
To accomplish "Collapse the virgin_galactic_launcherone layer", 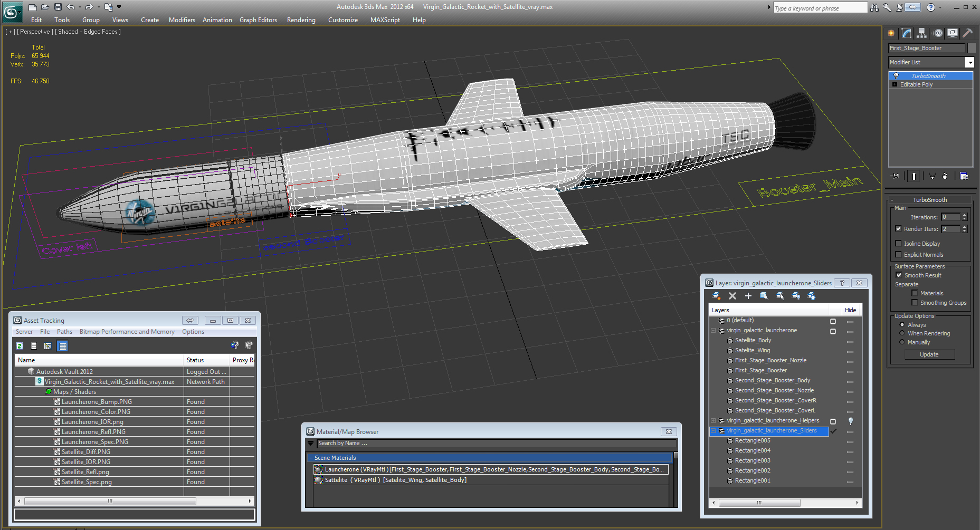I will coord(713,331).
